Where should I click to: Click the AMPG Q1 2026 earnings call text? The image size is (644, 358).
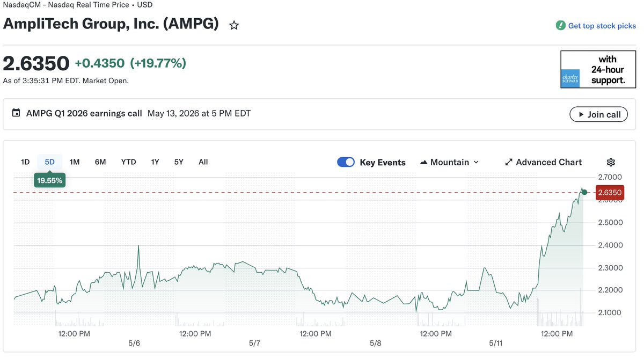click(x=84, y=113)
